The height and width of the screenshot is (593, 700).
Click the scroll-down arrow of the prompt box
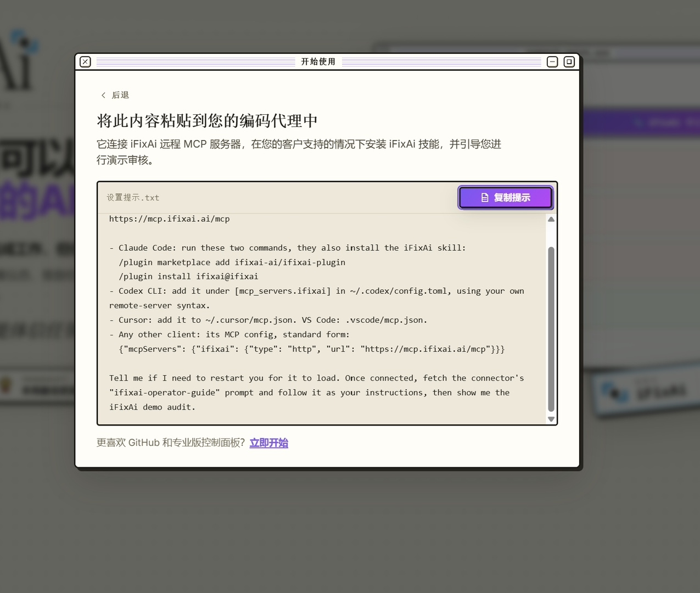pos(551,419)
